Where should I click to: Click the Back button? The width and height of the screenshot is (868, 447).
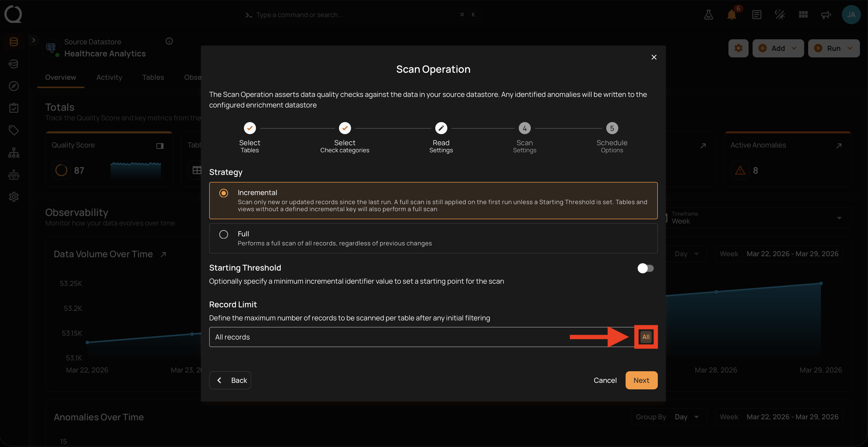click(230, 380)
